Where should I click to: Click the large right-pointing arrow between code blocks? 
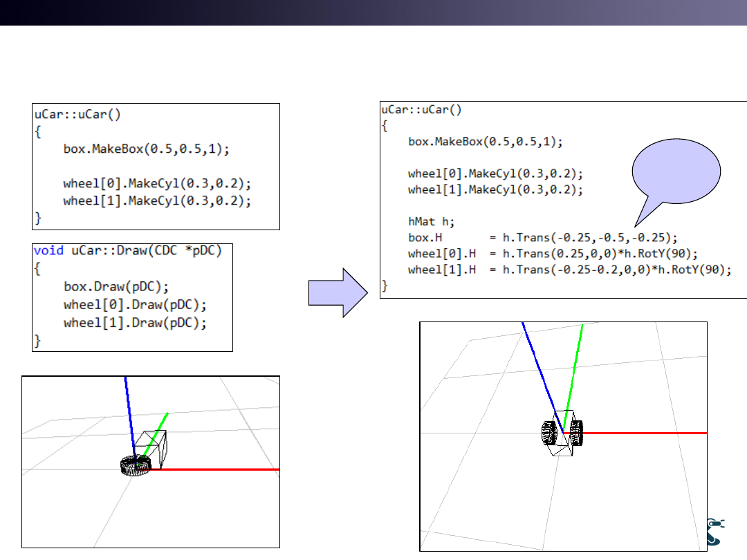pyautogui.click(x=338, y=292)
